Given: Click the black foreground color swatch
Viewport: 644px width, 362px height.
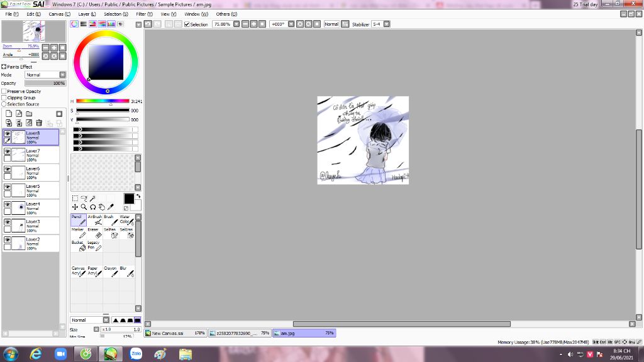Looking at the screenshot, I should (x=129, y=199).
